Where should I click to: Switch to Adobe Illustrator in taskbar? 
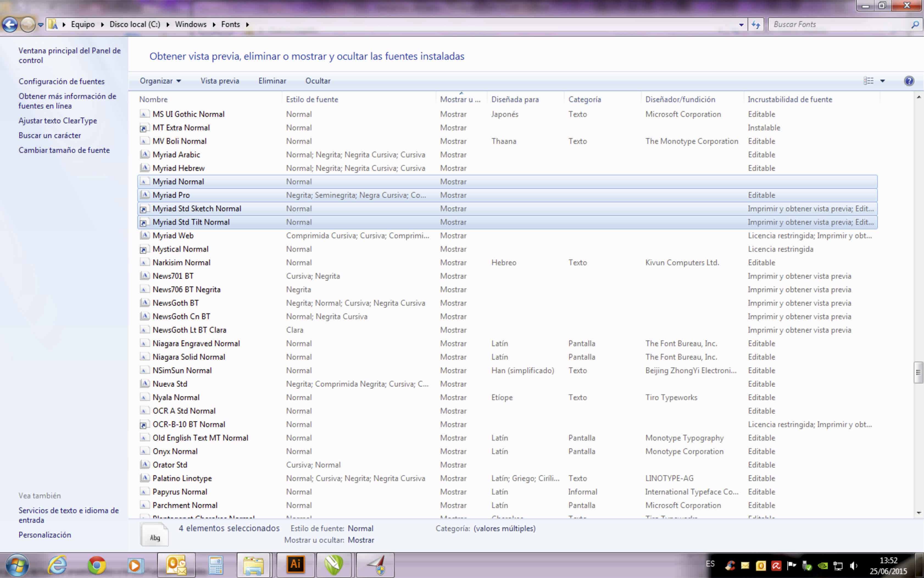[296, 565]
